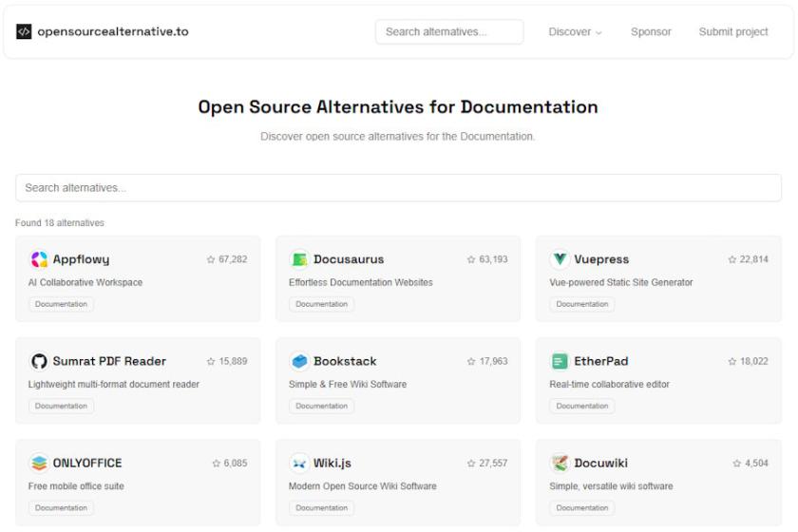Click the opensourcealternative.to code logo icon

(x=24, y=31)
